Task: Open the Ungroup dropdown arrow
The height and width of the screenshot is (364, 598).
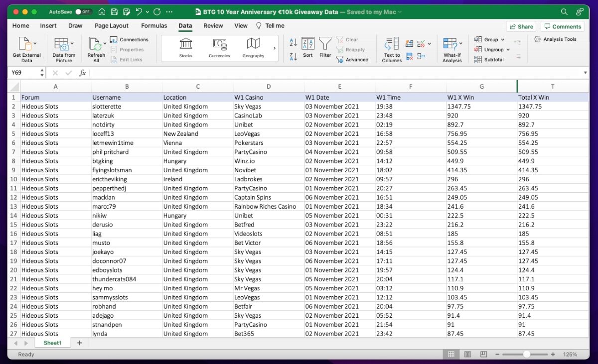Action: pyautogui.click(x=508, y=50)
